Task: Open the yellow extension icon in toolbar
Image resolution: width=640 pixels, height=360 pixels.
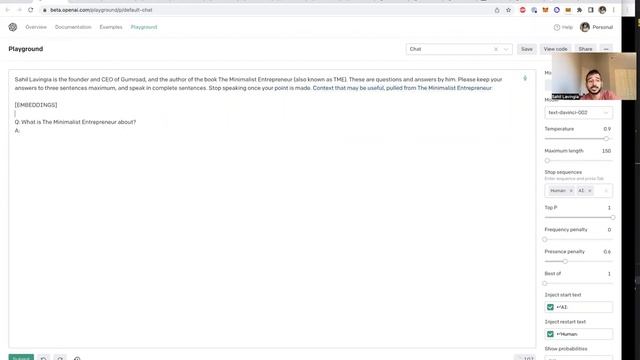Action: coord(568,10)
